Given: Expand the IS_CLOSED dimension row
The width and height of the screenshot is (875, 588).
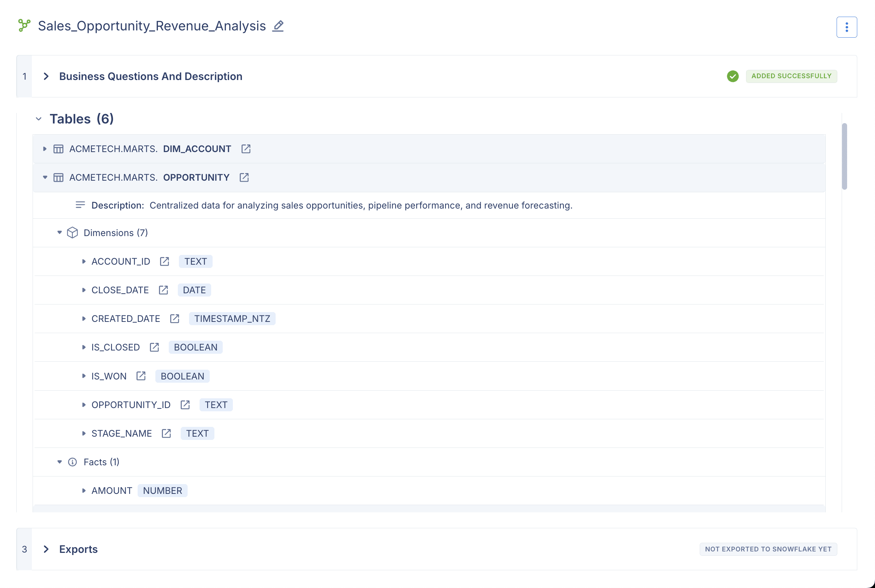Looking at the screenshot, I should coord(84,347).
